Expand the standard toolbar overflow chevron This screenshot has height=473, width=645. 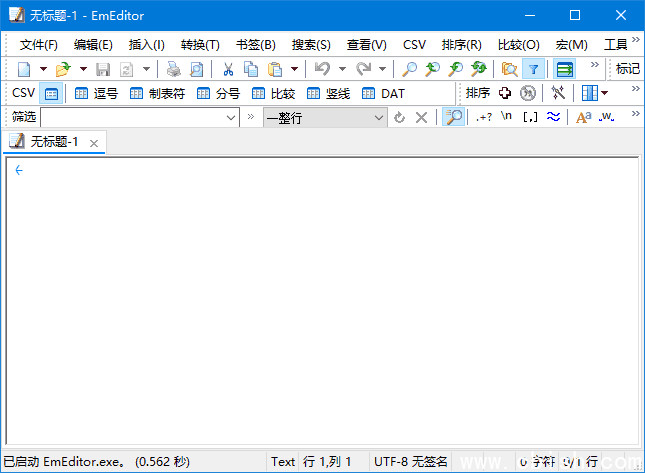pos(594,65)
